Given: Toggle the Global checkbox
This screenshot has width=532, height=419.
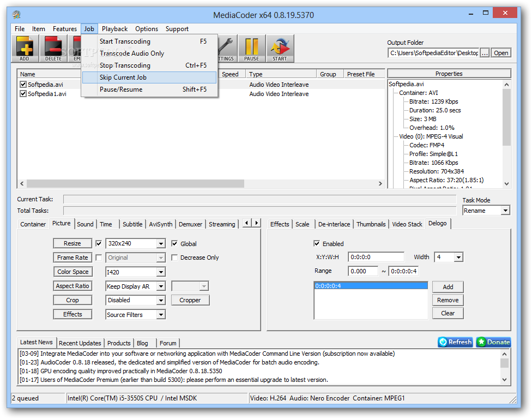Looking at the screenshot, I should pos(174,243).
